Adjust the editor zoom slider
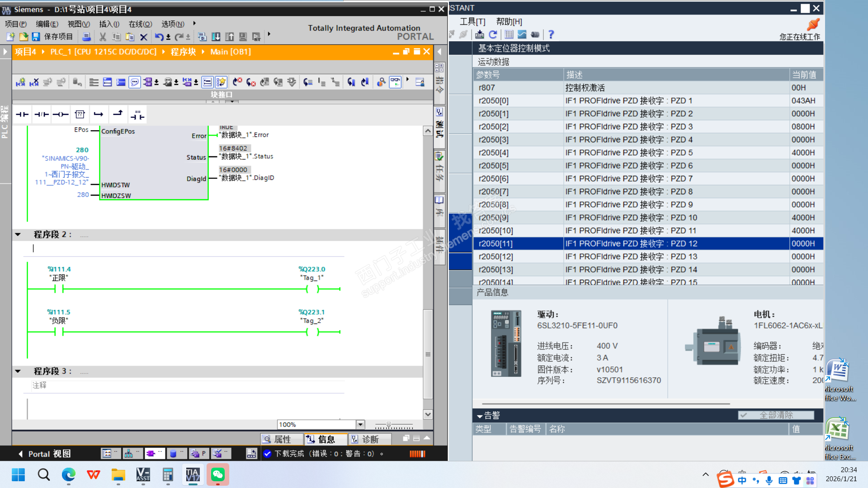868x488 pixels. pos(388,425)
